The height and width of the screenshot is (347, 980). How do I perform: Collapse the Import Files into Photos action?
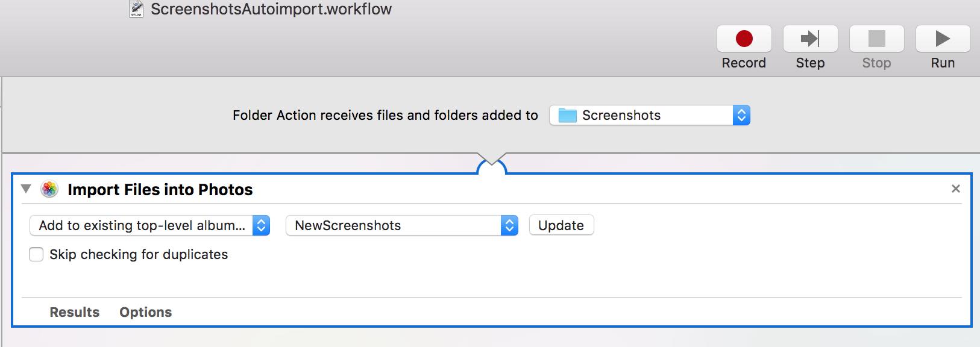tap(26, 189)
